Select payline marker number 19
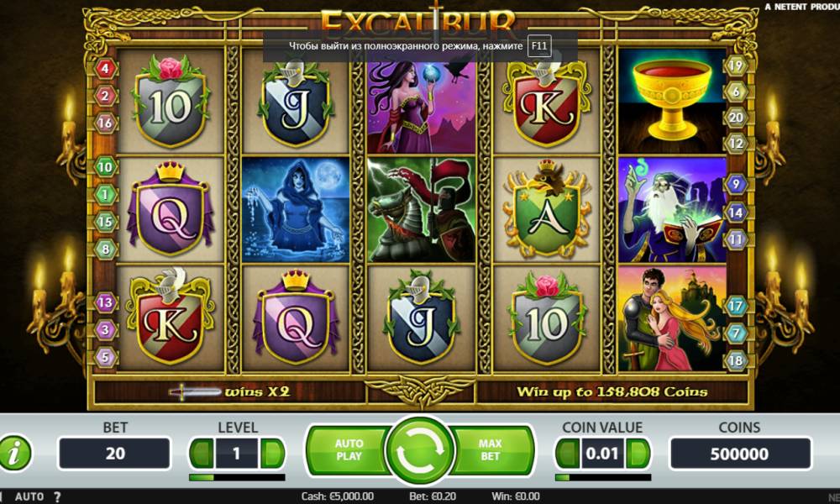The image size is (840, 504). click(736, 66)
